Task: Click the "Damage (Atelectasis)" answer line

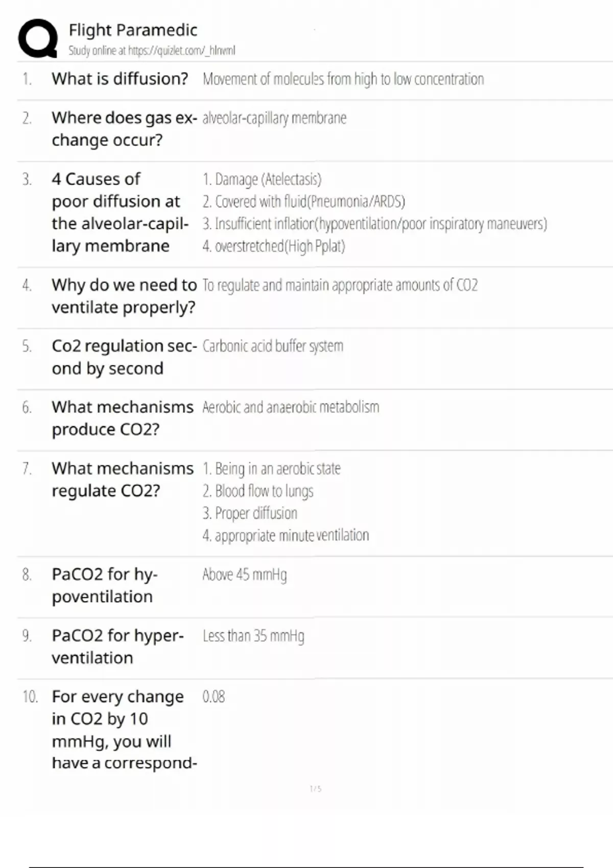Action: 262,179
